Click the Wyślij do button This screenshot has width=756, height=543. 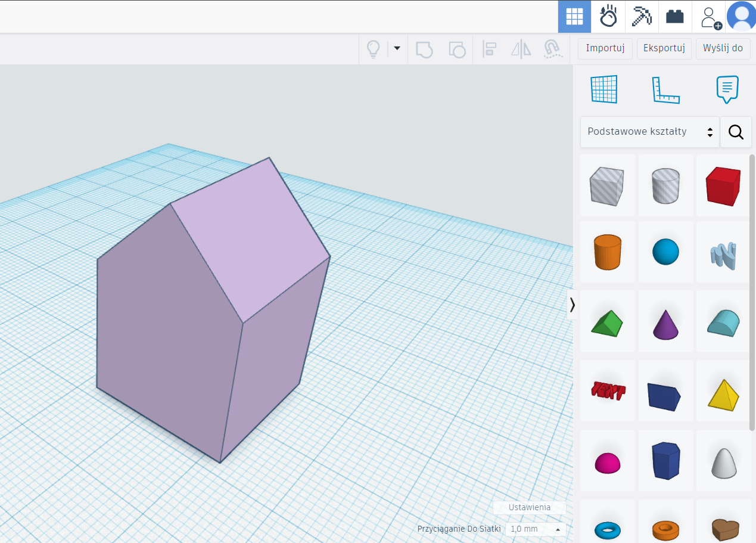(x=723, y=48)
